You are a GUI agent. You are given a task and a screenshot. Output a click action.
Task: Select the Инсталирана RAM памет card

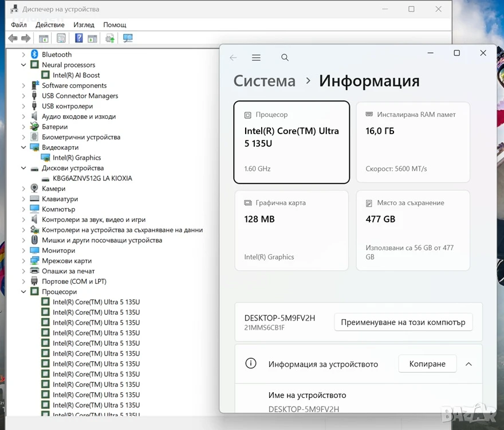(x=413, y=142)
